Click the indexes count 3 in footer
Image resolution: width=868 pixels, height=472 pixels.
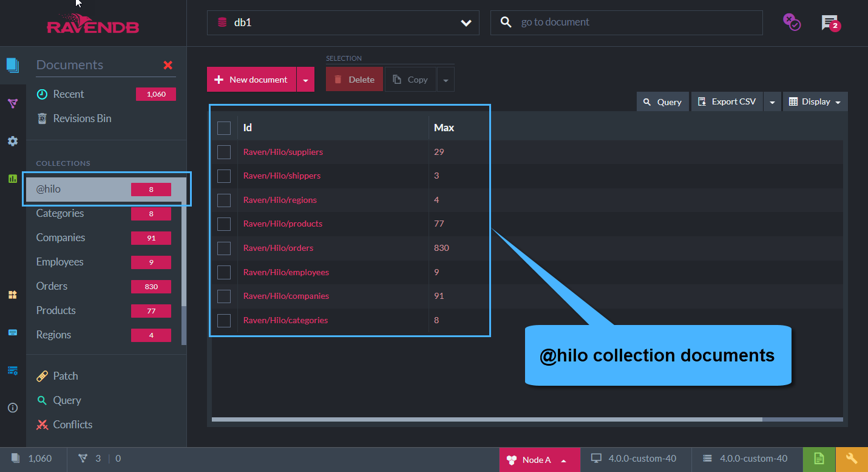tap(90, 459)
